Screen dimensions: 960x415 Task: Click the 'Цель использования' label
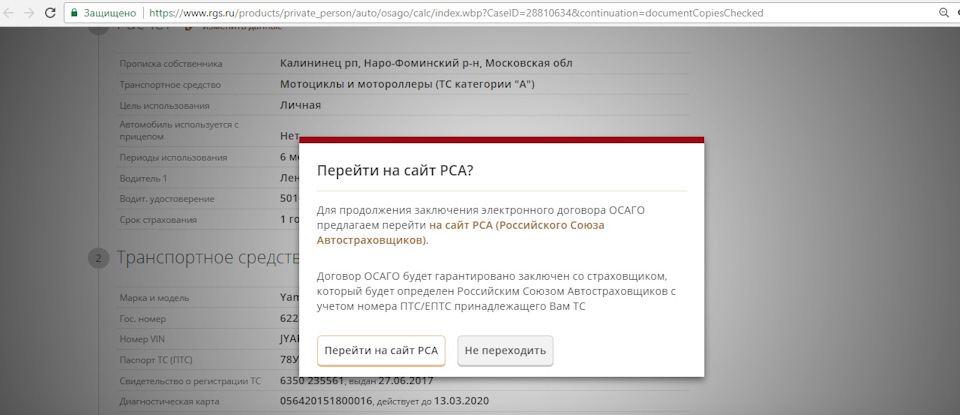click(x=164, y=105)
